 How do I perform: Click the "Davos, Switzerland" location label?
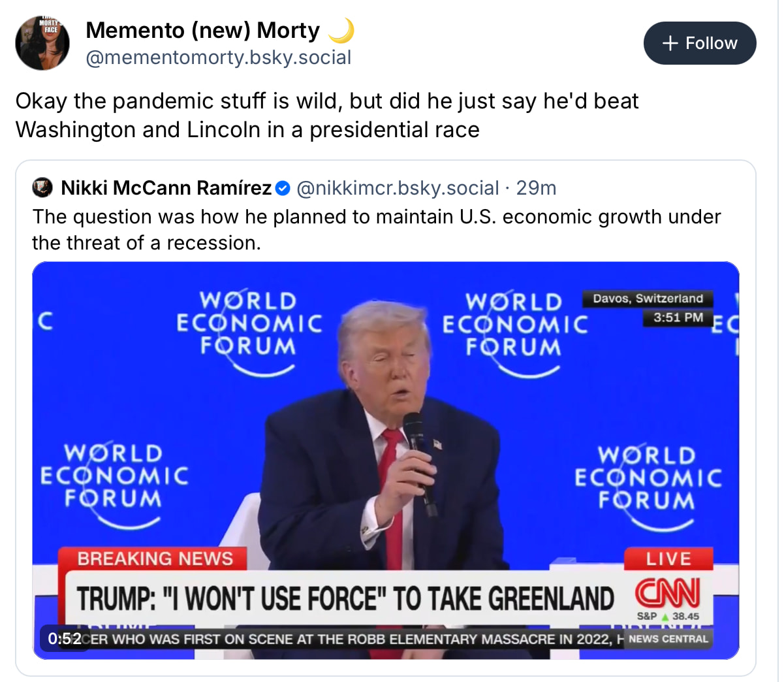648,299
